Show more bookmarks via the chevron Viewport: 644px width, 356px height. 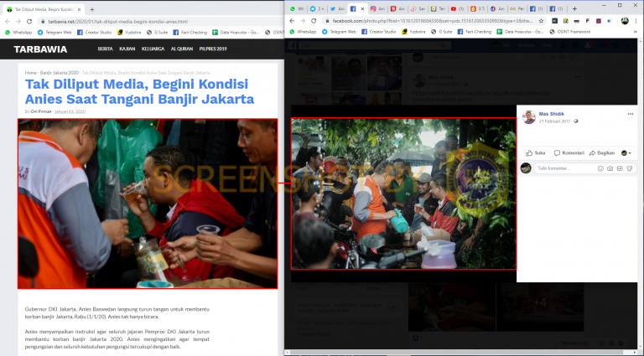click(x=636, y=32)
